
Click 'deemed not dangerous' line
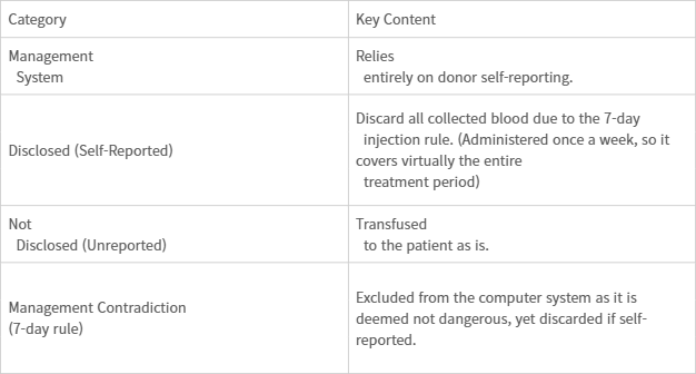501,319
